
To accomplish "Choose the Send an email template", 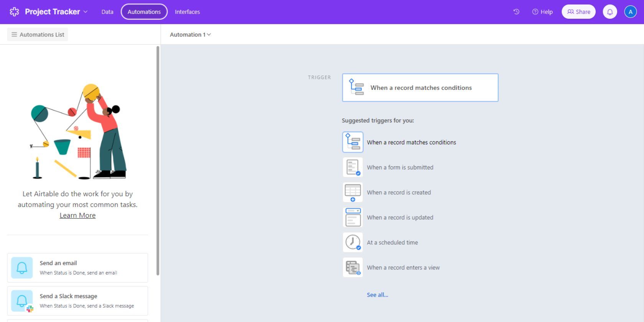I will pyautogui.click(x=77, y=268).
